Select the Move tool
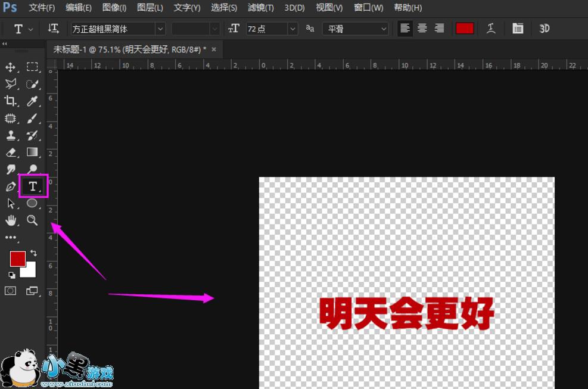 (x=11, y=67)
